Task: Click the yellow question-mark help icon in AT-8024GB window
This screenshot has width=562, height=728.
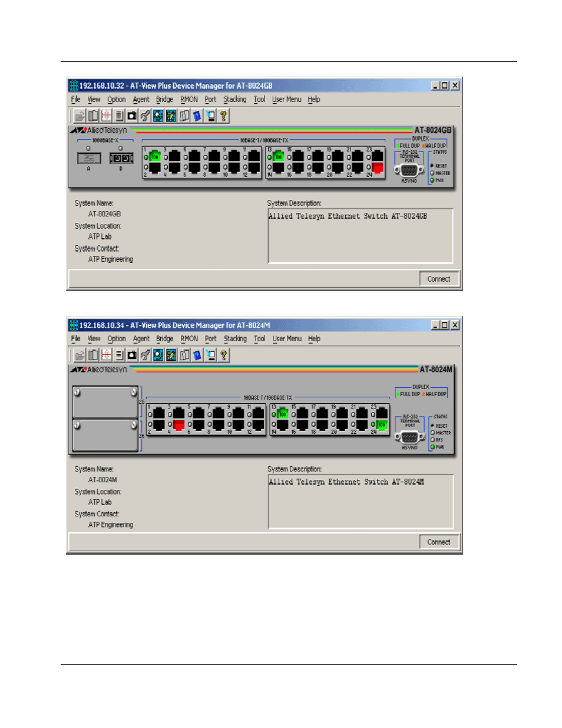Action: pos(223,116)
